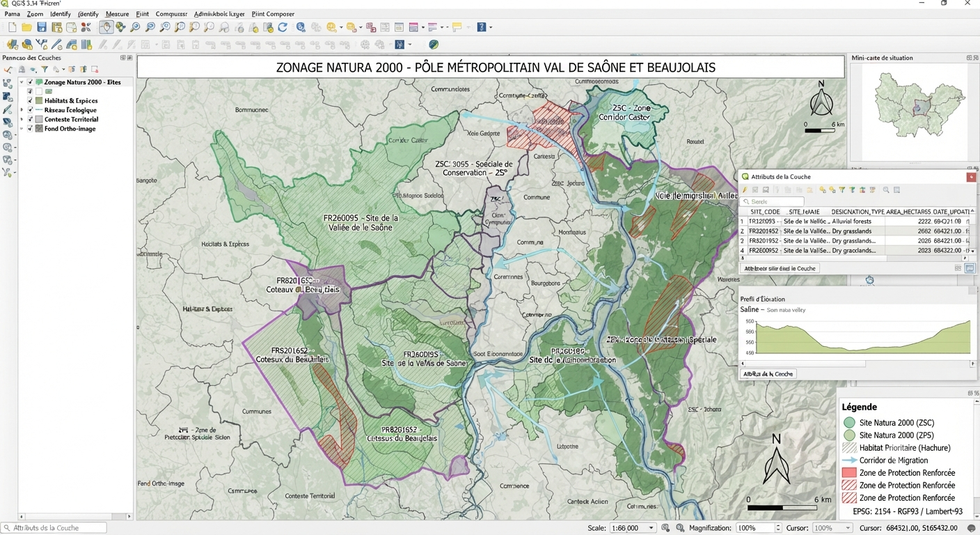The width and height of the screenshot is (980, 535).
Task: Click the layer visibility eye icon in layers toolbar
Action: (33, 70)
